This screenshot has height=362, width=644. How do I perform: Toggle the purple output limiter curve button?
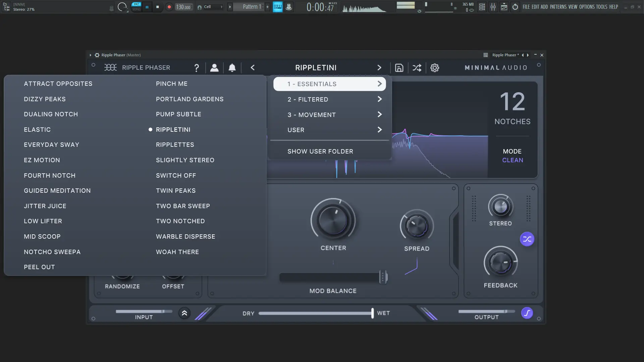click(527, 313)
